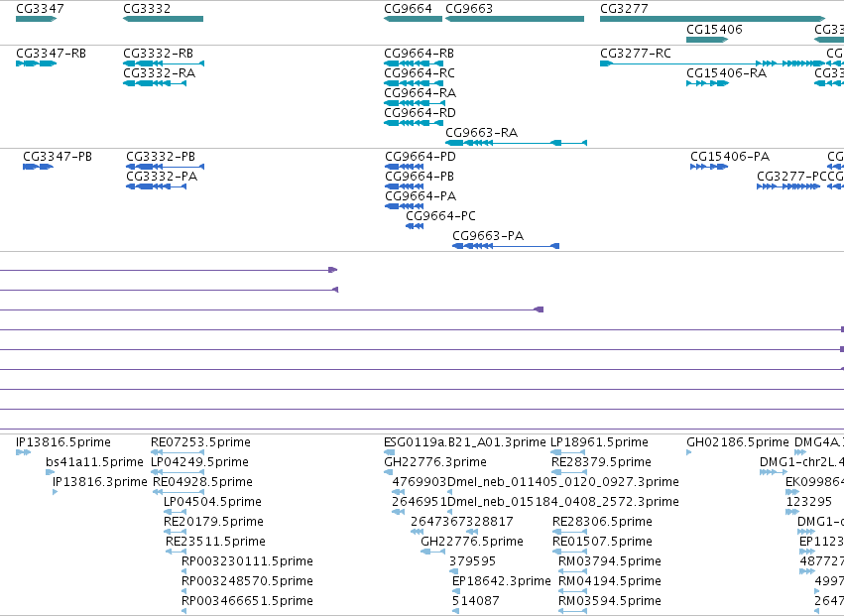Select the CG9663-RA transcript label
The image size is (844, 616).
(481, 133)
